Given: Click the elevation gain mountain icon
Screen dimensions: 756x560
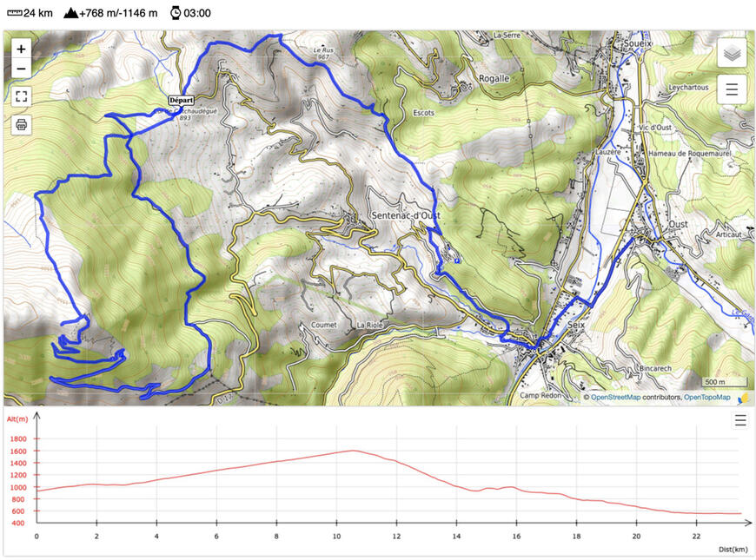Looking at the screenshot, I should pyautogui.click(x=70, y=13).
